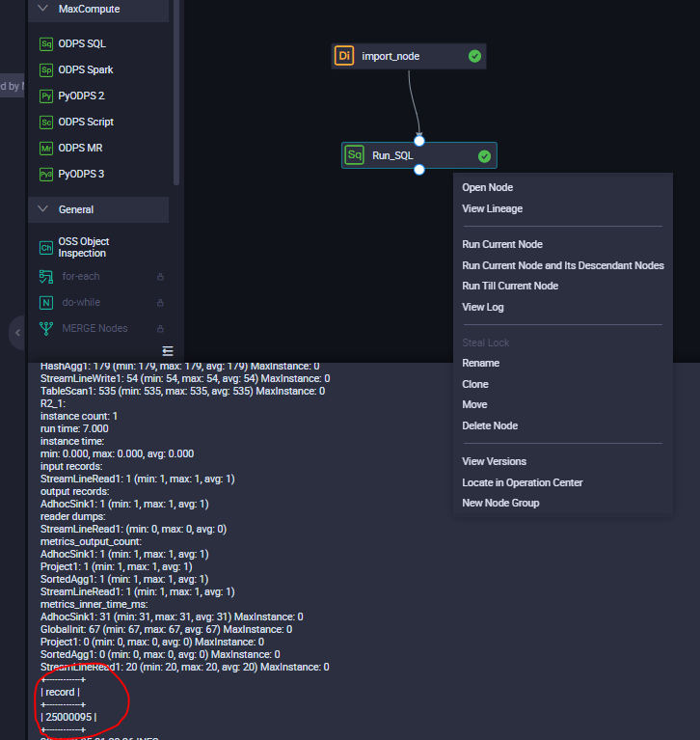Select Run Till Current Node
Viewport: 700px width, 740px height.
coord(510,286)
